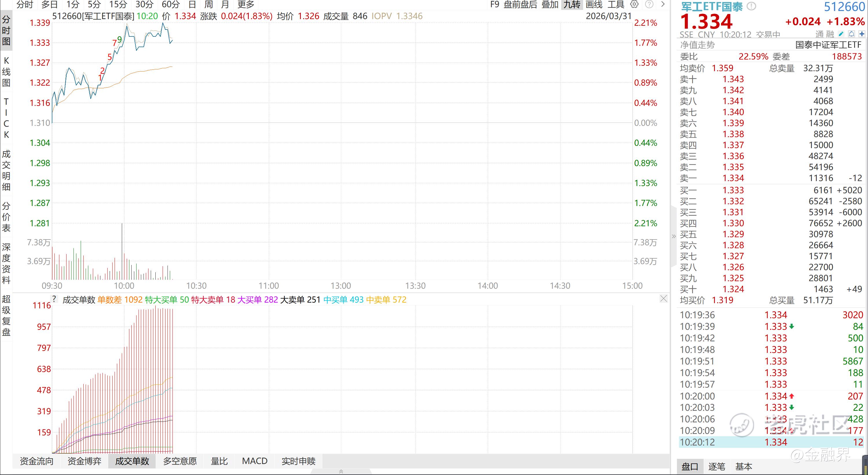
Task: Expand the 更多 period options
Action: 246,4
